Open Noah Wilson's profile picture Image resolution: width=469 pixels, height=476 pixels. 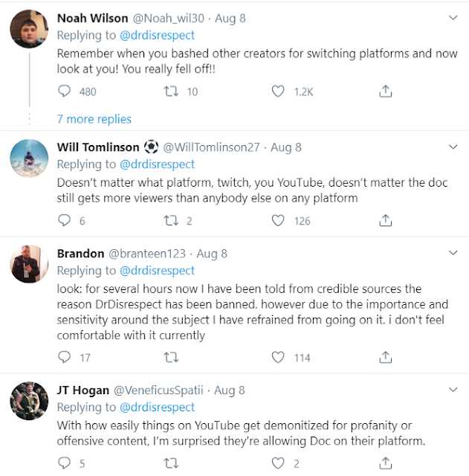click(x=30, y=30)
